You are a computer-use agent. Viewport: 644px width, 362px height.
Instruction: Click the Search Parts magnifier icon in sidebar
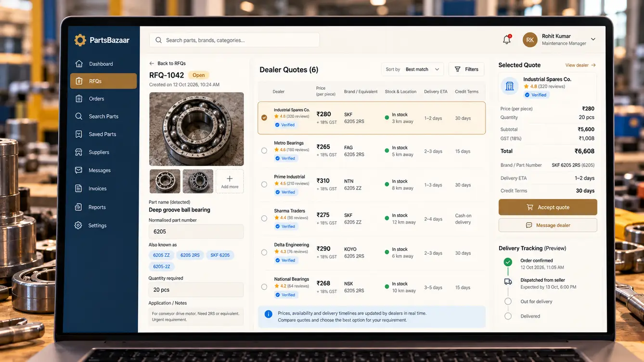point(79,116)
